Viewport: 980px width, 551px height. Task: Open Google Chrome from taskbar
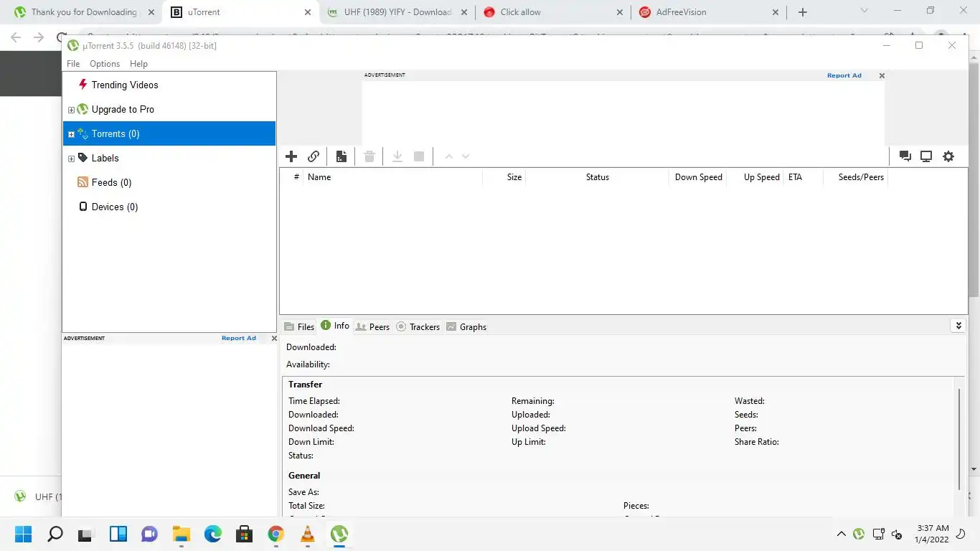(x=276, y=534)
